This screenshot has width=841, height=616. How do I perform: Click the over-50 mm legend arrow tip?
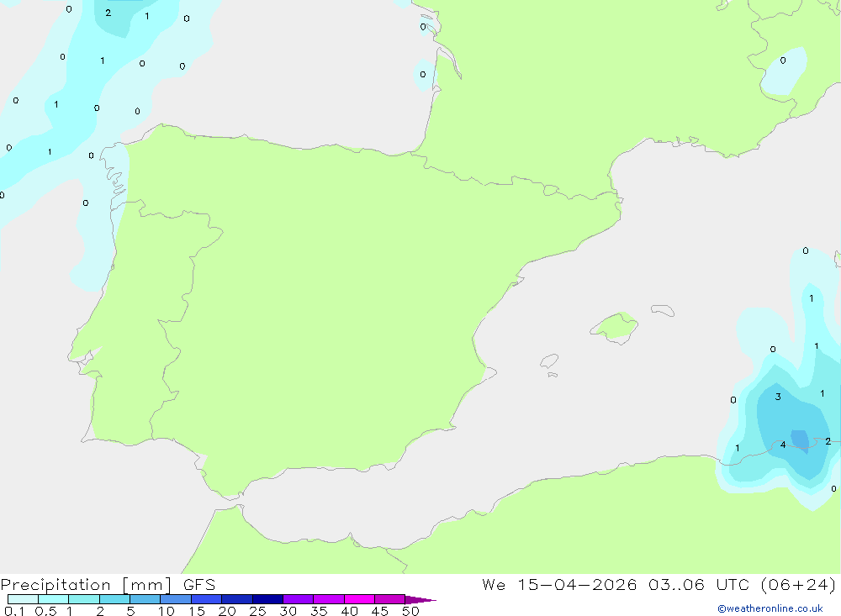(x=420, y=599)
